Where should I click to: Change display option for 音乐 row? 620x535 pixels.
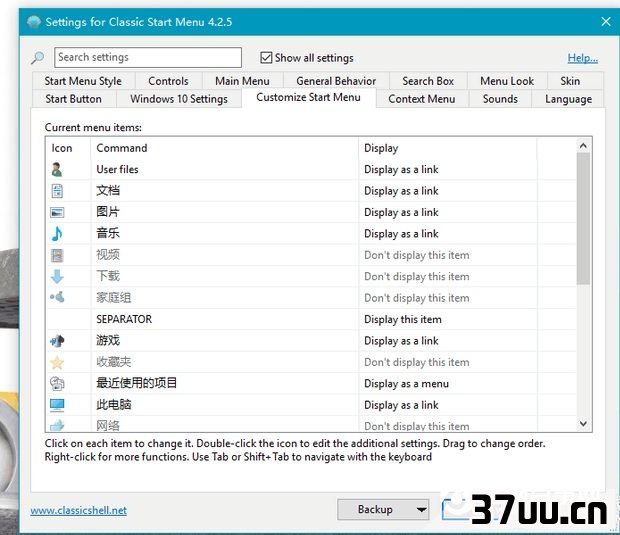click(401, 234)
